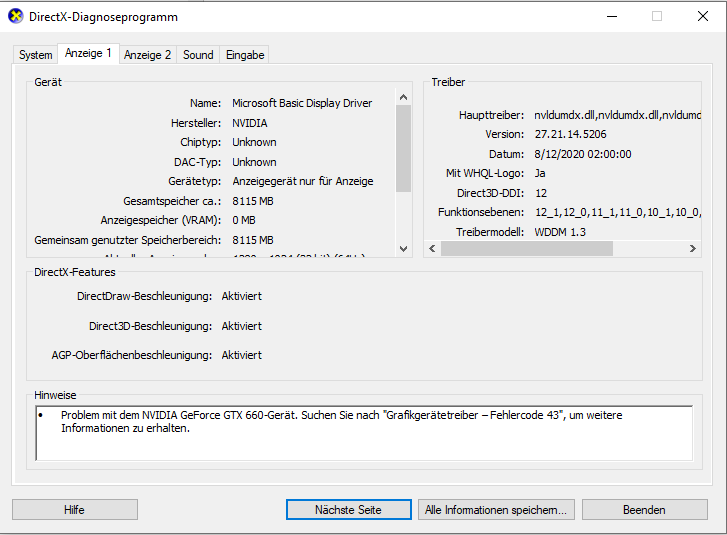
Task: Click the 'Mit WHQL-Logo' value Ja
Action: [540, 173]
